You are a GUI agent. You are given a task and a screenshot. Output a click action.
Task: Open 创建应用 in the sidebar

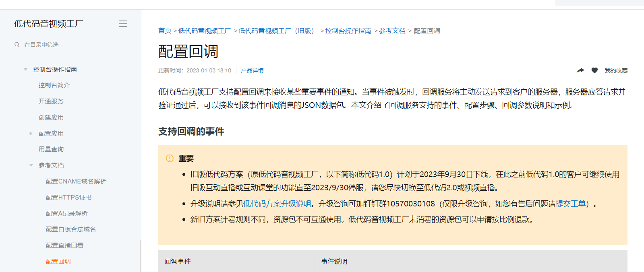click(x=51, y=117)
